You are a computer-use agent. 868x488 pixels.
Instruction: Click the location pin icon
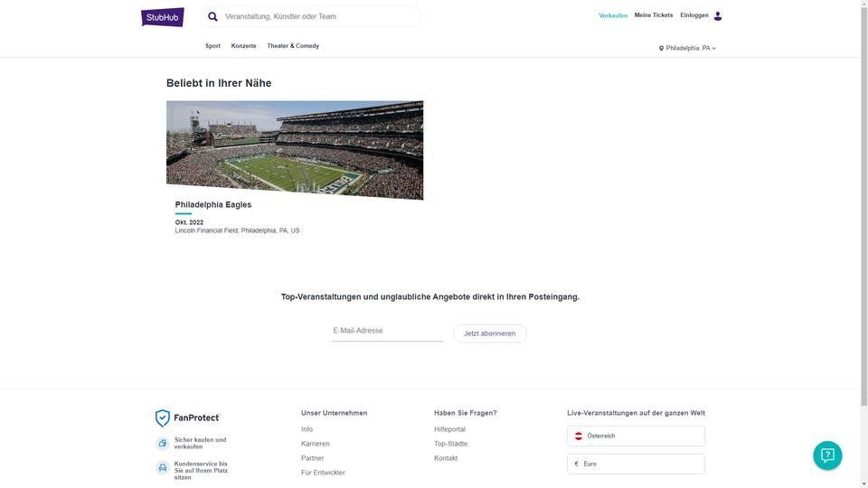pos(661,48)
